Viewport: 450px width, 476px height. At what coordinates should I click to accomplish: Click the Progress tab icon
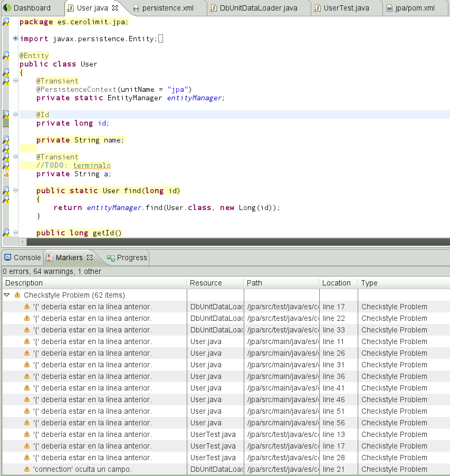pos(111,258)
